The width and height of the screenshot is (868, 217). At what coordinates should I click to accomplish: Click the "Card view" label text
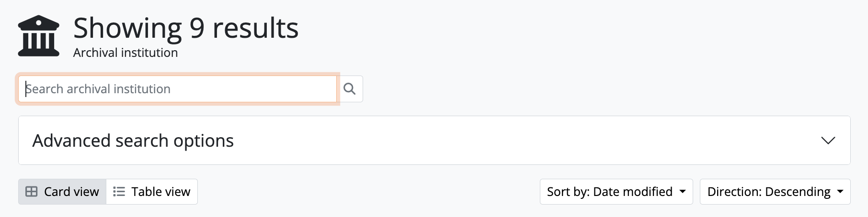[71, 192]
